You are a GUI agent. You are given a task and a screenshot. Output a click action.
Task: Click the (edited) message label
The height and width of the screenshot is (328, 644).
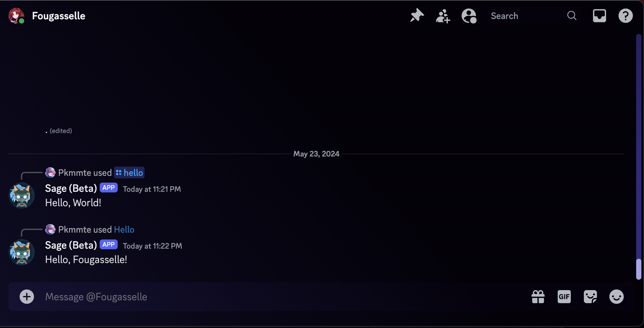pos(61,131)
